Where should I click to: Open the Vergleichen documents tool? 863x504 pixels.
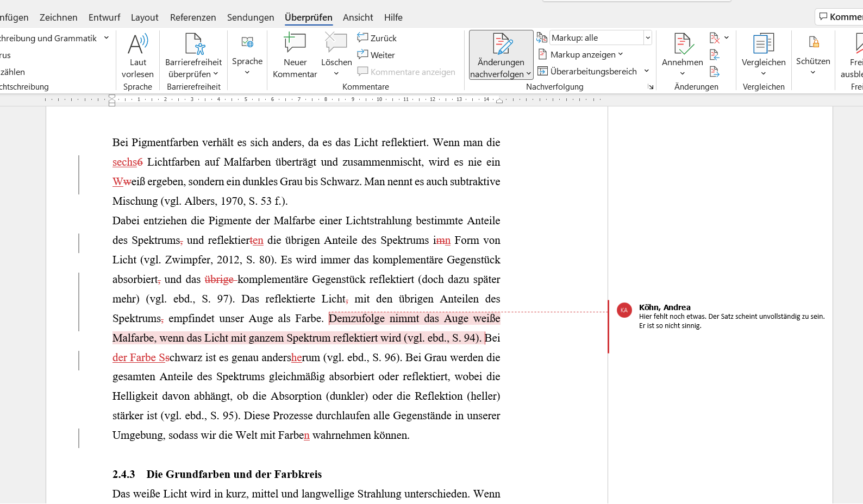pyautogui.click(x=763, y=45)
